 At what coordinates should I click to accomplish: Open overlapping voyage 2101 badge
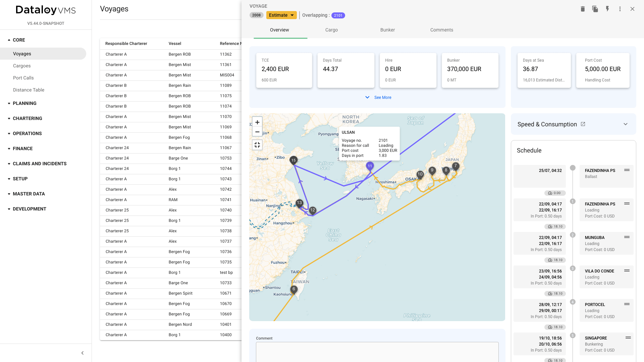pos(338,15)
